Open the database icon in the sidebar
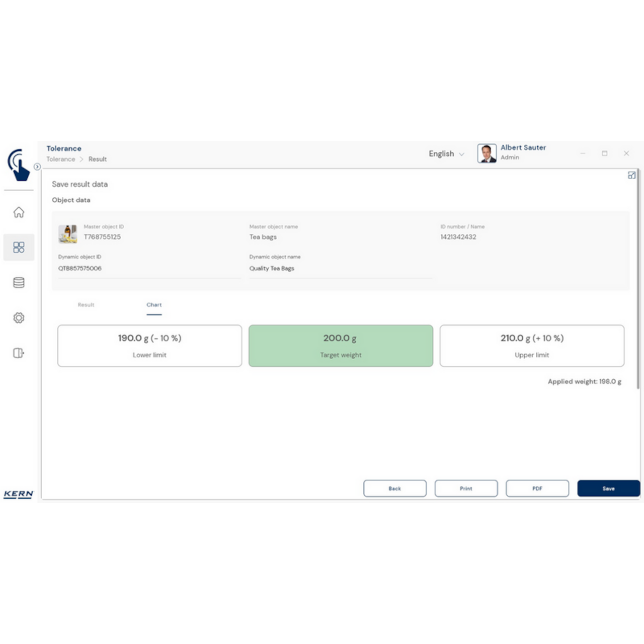The height and width of the screenshot is (644, 644). click(19, 282)
